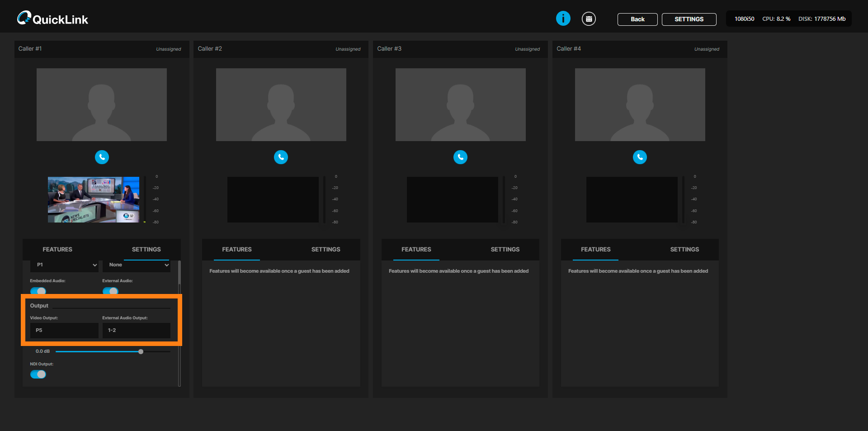
Task: Click the QuickLink logo
Action: pyautogui.click(x=52, y=19)
